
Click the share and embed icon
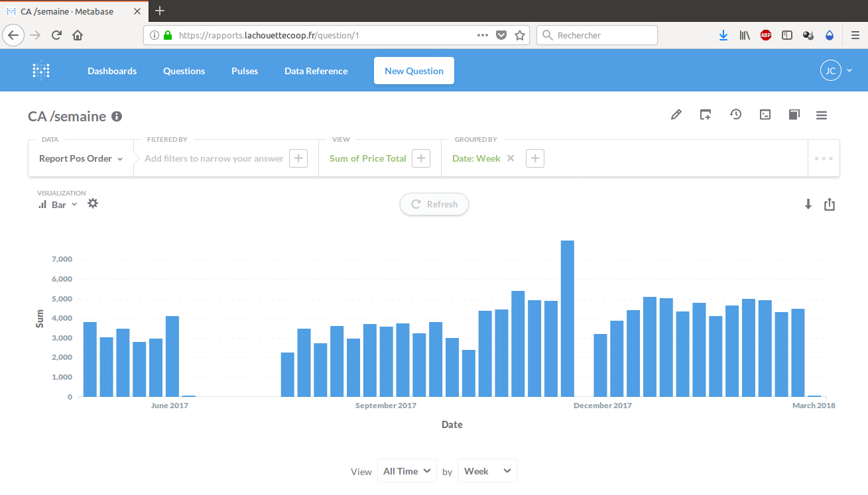coord(830,205)
